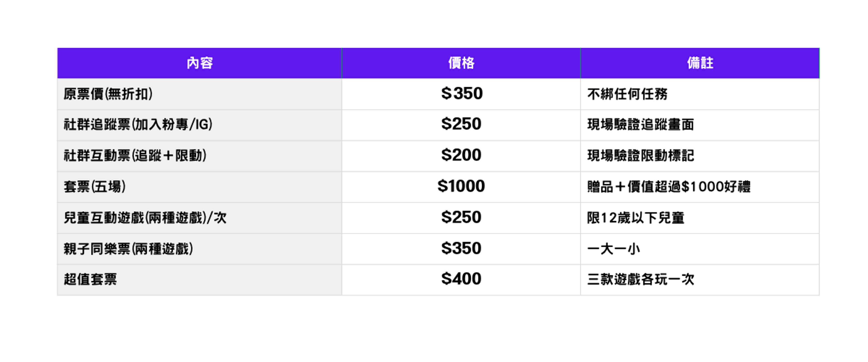Click the 現場驗證限動標記 note cell

(700, 156)
